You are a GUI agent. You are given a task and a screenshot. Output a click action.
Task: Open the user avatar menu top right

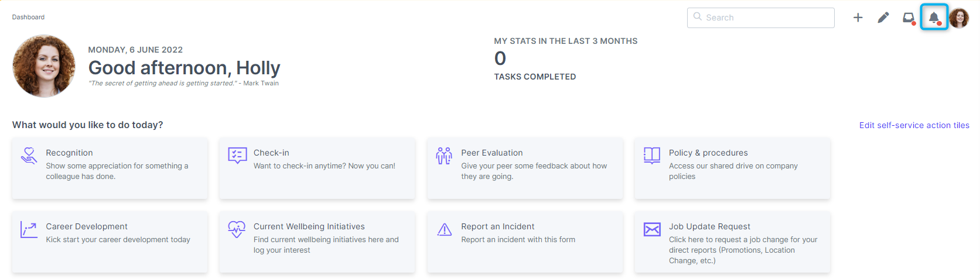[959, 18]
